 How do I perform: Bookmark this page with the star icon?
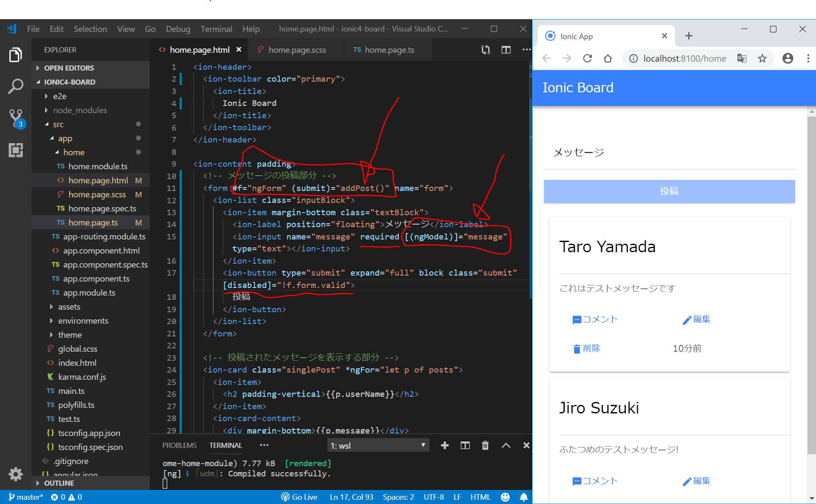(762, 58)
